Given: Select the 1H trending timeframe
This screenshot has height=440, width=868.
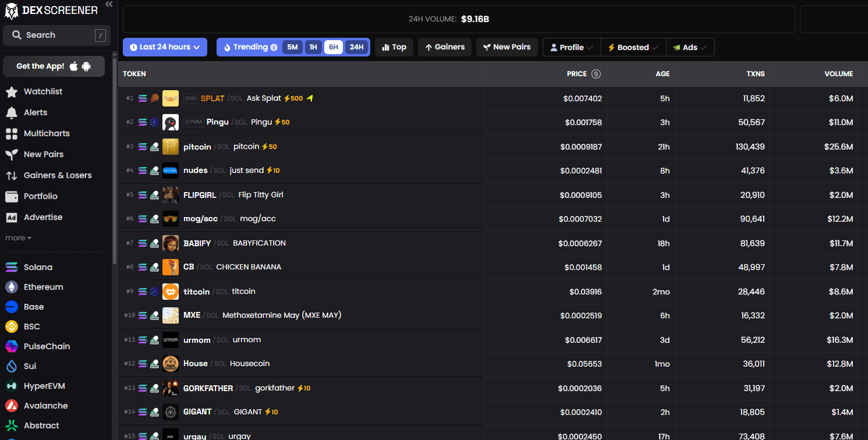Looking at the screenshot, I should 313,47.
